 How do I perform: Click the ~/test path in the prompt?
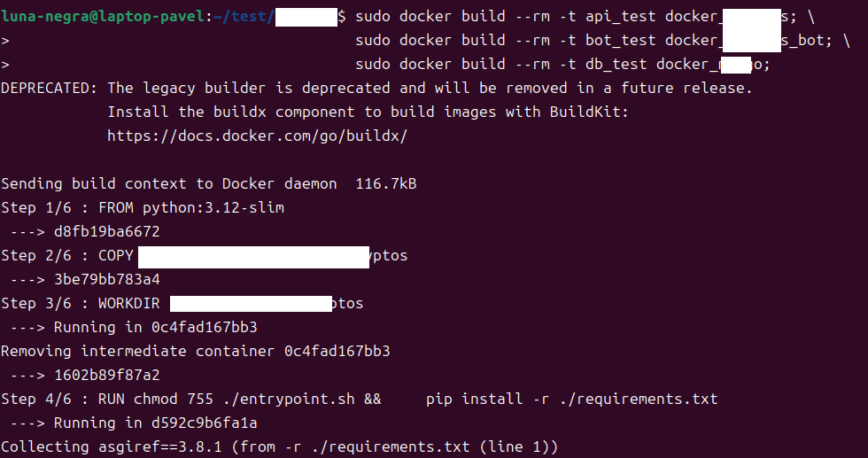(245, 16)
